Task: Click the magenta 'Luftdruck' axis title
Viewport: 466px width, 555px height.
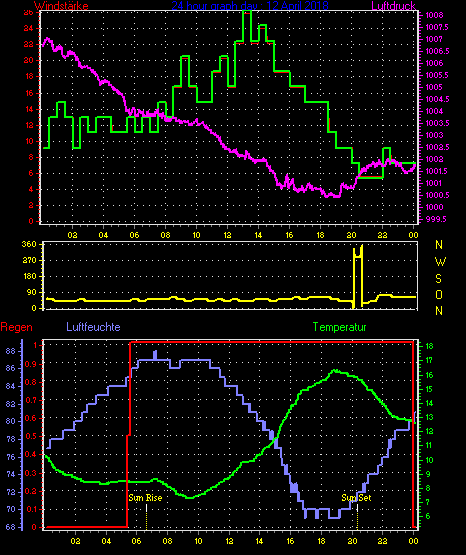Action: (x=393, y=6)
